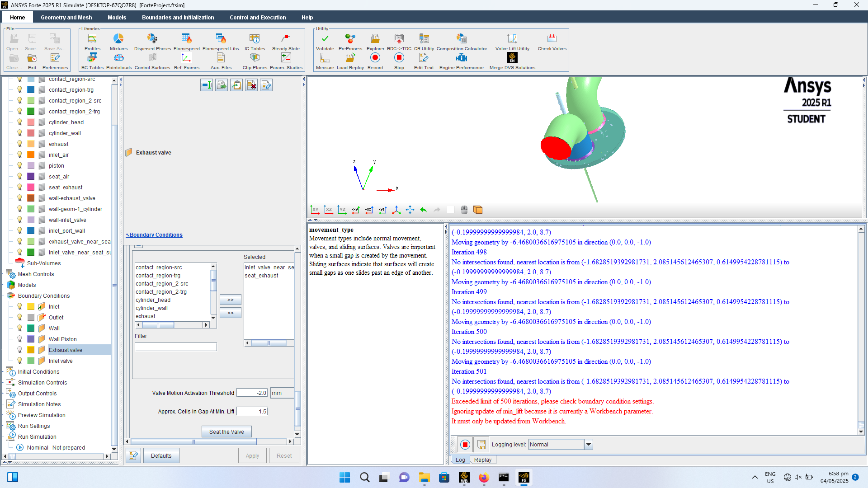The image size is (868, 488).
Task: Activate the Measure tool
Action: click(x=325, y=61)
